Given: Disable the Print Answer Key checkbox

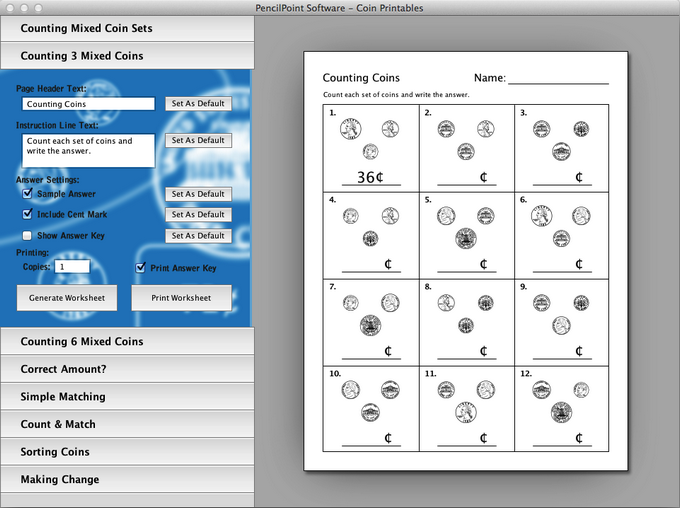Looking at the screenshot, I should (141, 268).
